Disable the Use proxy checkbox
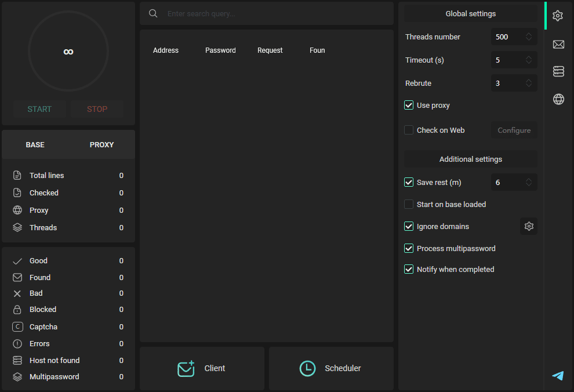Viewport: 574px width, 392px height. (x=409, y=106)
